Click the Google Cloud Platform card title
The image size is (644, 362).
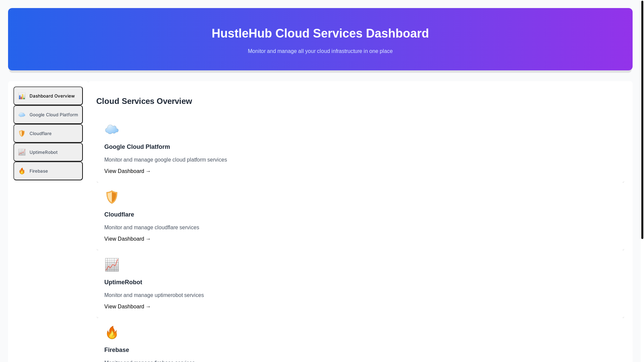(137, 147)
